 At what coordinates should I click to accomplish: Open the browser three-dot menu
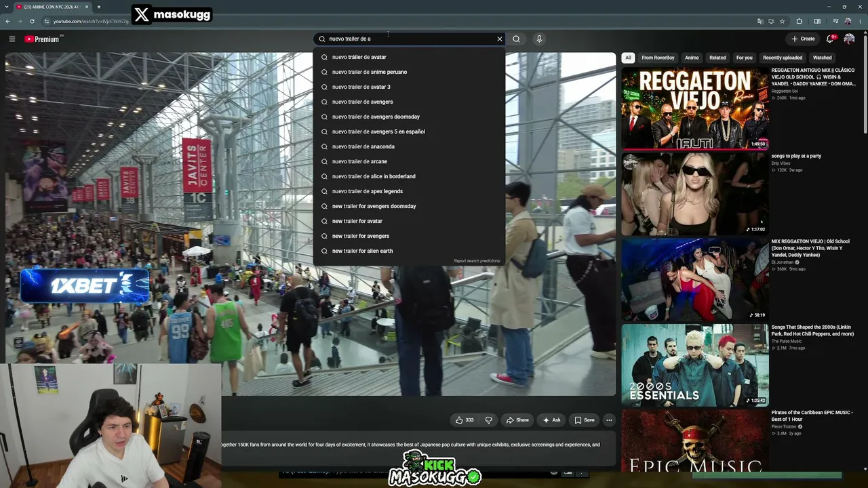click(x=860, y=21)
